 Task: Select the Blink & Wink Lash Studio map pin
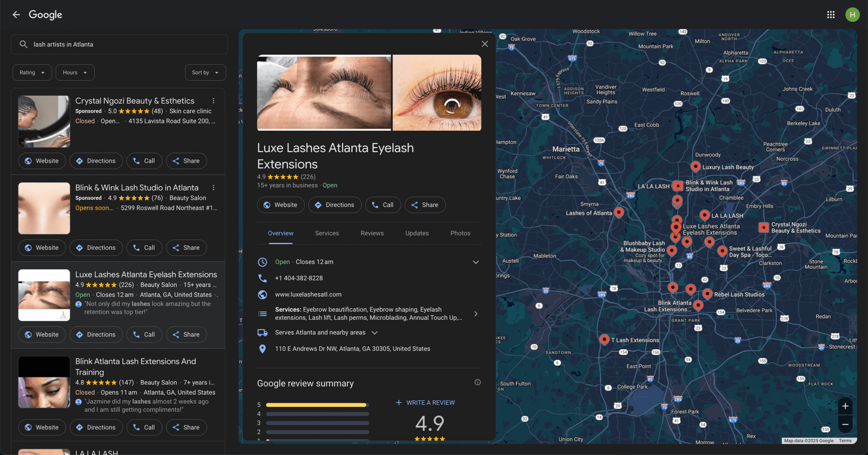click(678, 186)
